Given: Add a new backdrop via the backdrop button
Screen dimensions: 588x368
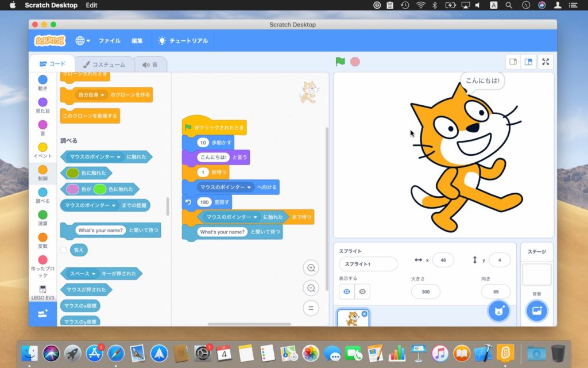Looking at the screenshot, I should point(537,310).
